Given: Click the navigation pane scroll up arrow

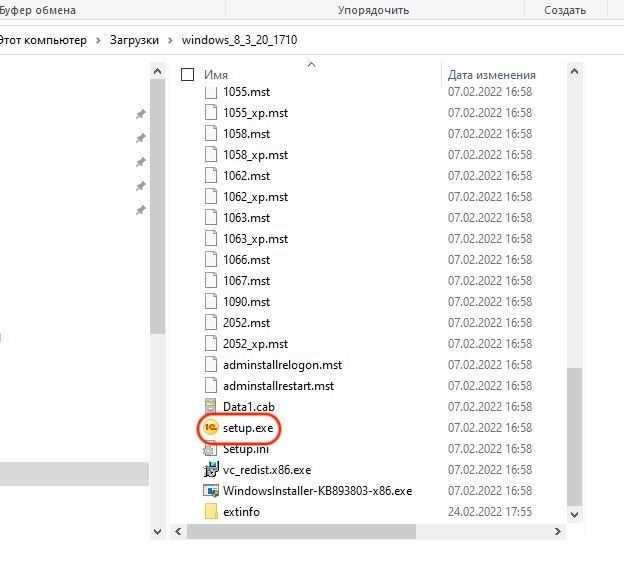Looking at the screenshot, I should tap(158, 72).
